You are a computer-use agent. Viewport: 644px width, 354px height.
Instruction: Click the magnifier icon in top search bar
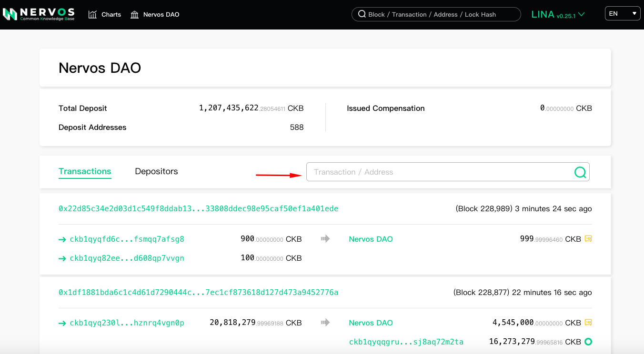[362, 14]
